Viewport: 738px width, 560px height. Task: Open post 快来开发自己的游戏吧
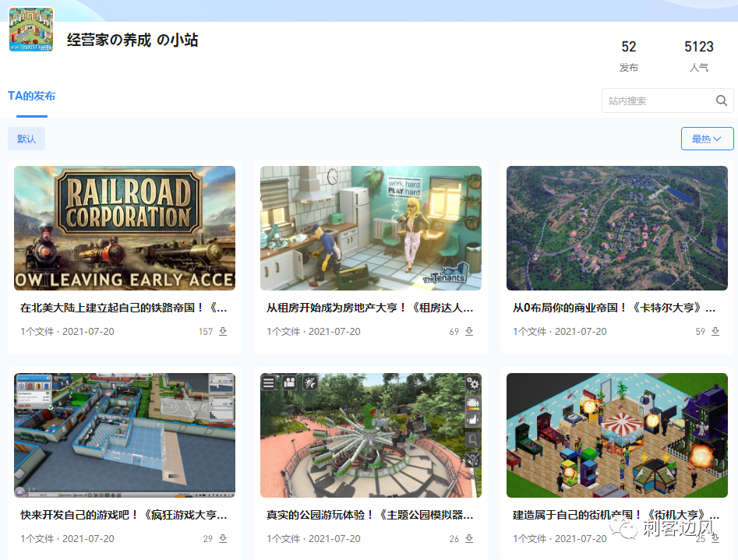click(124, 515)
